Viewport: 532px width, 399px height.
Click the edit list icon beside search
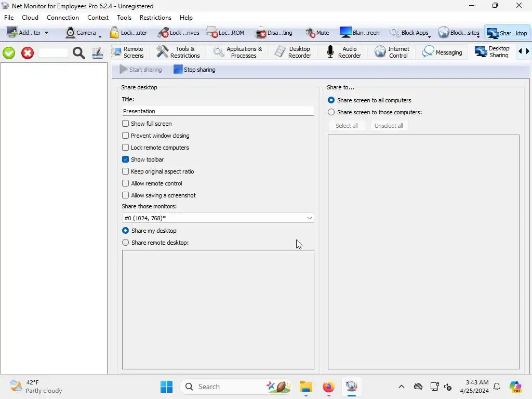(x=98, y=53)
